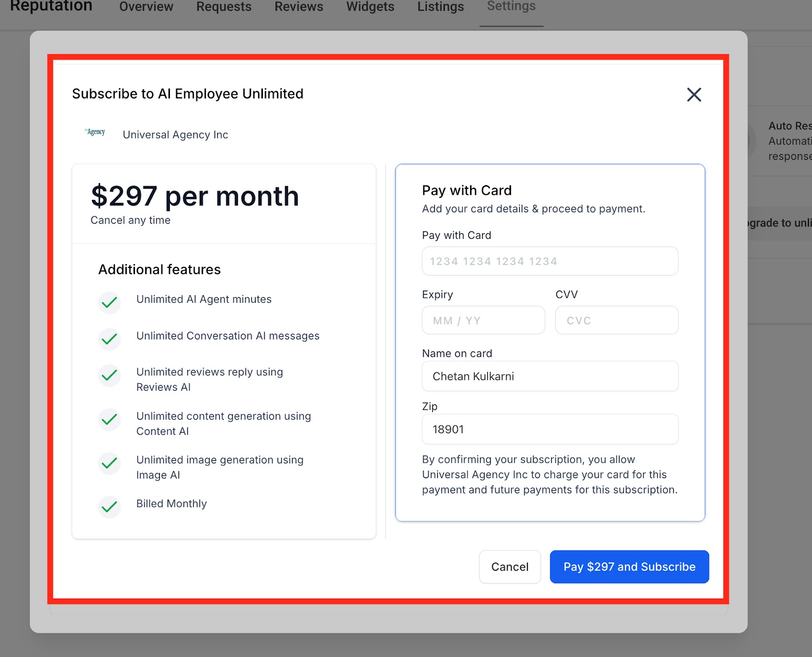This screenshot has width=812, height=657.
Task: Focus the Expiry MM / YY field
Action: click(x=484, y=320)
